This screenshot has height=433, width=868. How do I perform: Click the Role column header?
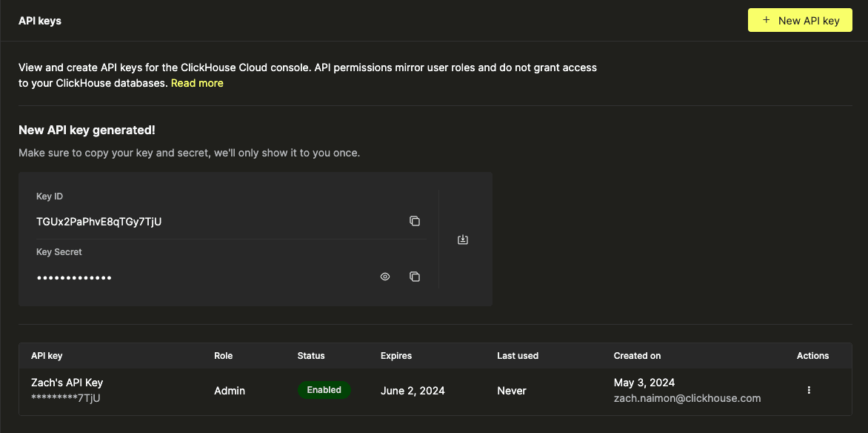point(223,356)
